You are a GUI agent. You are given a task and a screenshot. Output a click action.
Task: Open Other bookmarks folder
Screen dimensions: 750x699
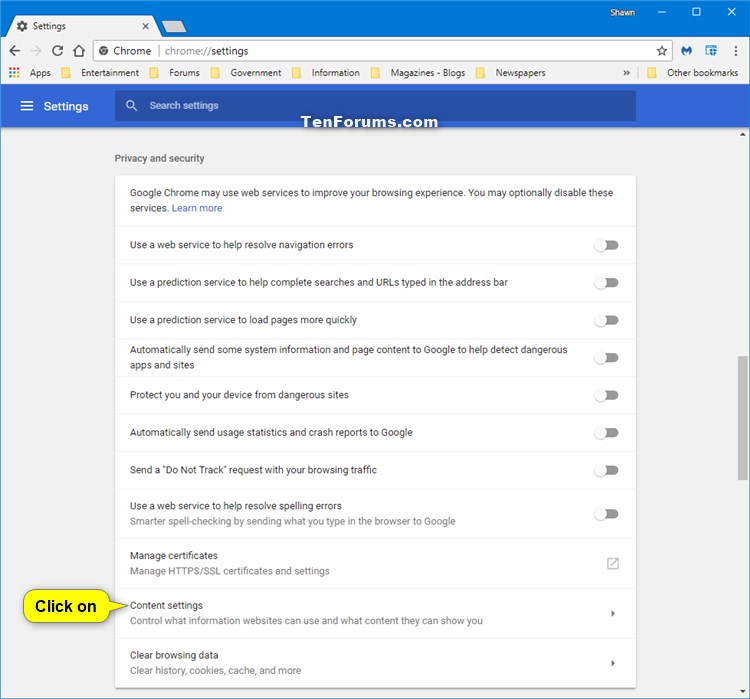(x=692, y=73)
